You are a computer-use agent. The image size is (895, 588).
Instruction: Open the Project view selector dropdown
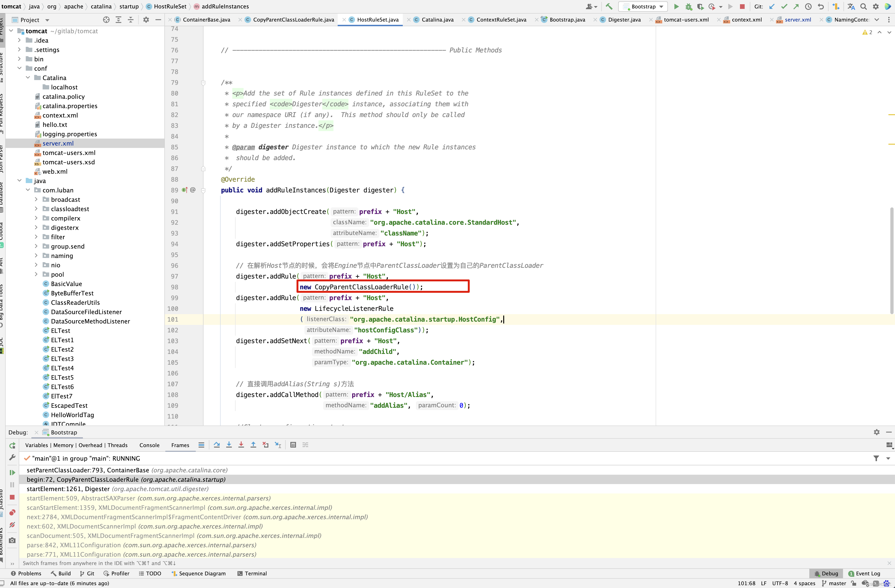click(x=47, y=20)
